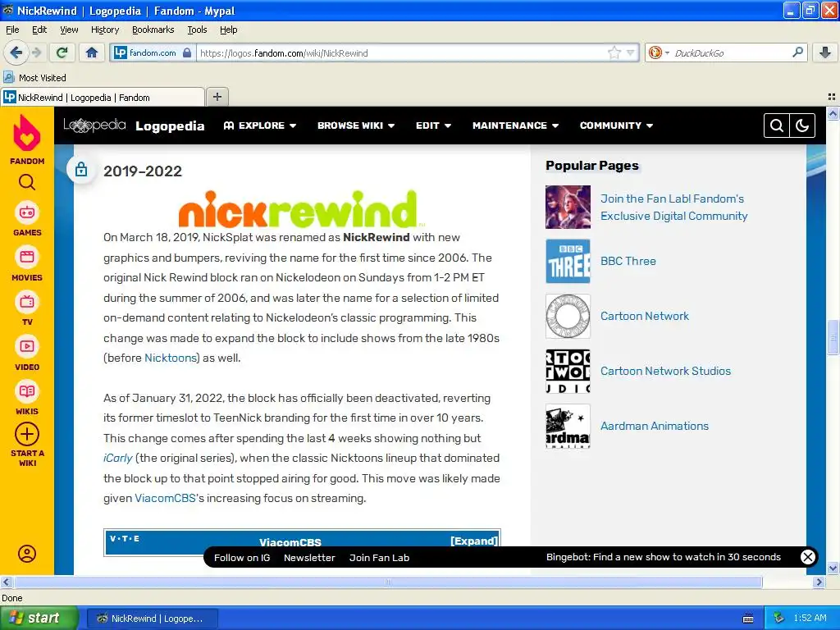840x630 pixels.
Task: Click the Newsletter link in bottom bar
Action: click(309, 558)
